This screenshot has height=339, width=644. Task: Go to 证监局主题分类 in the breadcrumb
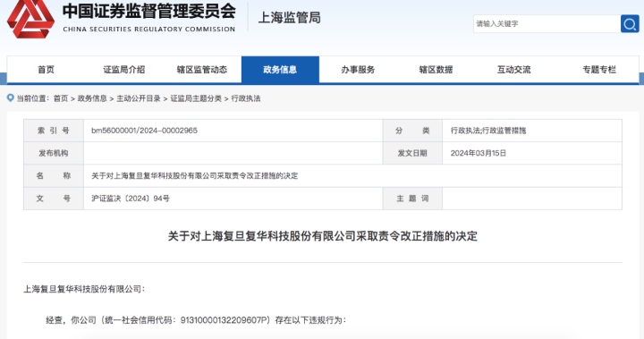click(x=196, y=98)
